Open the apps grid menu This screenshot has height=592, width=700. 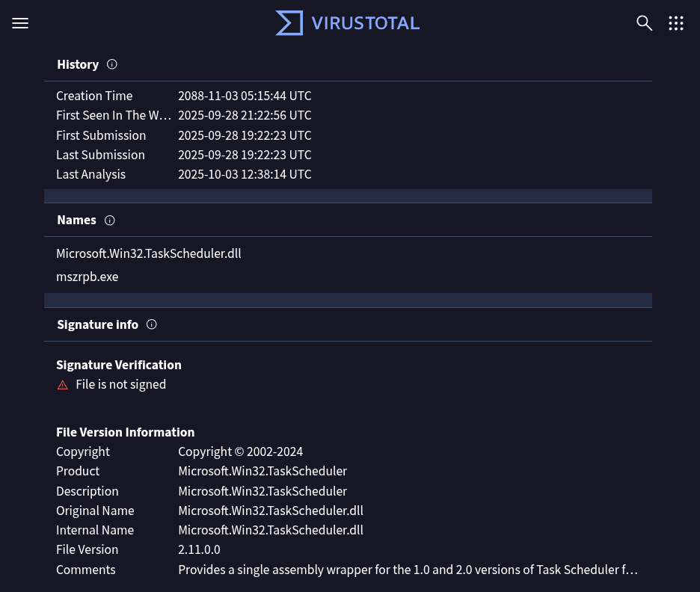coord(676,23)
